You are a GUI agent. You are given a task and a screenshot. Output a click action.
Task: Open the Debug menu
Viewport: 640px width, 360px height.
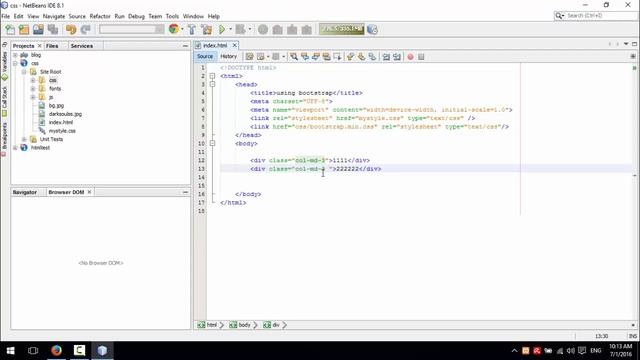click(x=136, y=16)
